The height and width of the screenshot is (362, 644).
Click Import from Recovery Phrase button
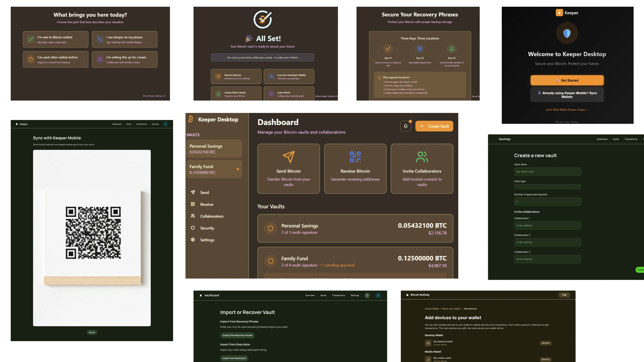[237, 335]
